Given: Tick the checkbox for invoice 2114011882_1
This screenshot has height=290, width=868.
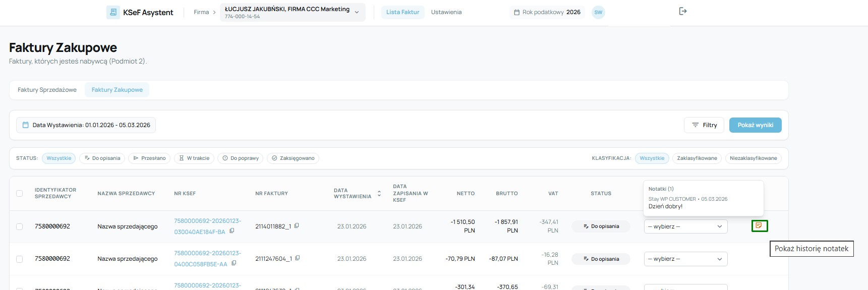Looking at the screenshot, I should pos(19,226).
